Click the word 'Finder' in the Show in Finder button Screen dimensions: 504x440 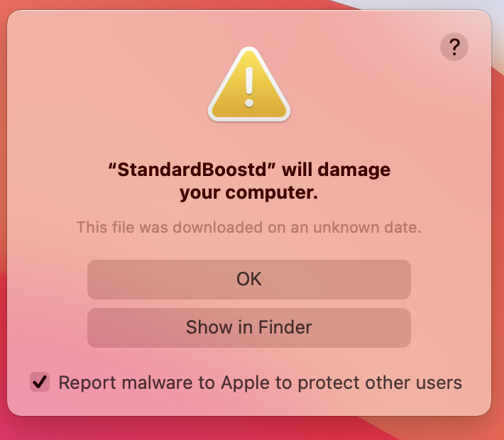pos(284,327)
